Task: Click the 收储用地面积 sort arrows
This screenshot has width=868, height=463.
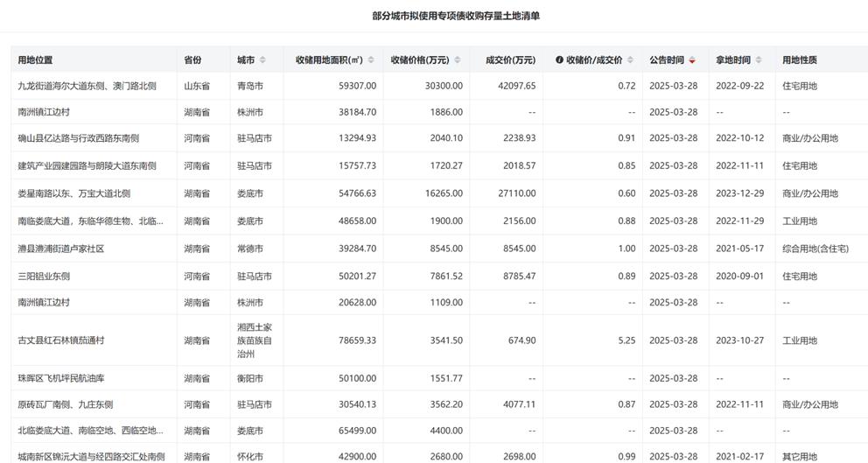Action: pos(371,60)
